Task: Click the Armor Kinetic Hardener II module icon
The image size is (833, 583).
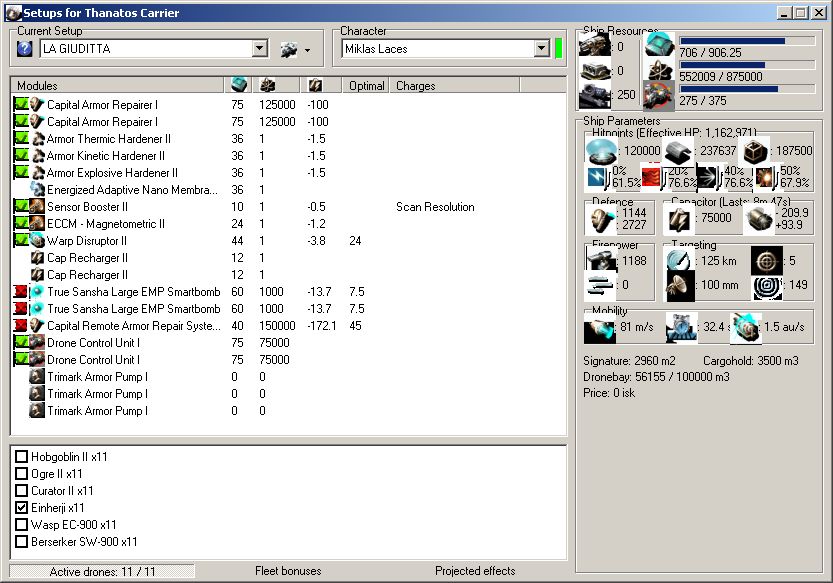Action: [x=38, y=156]
